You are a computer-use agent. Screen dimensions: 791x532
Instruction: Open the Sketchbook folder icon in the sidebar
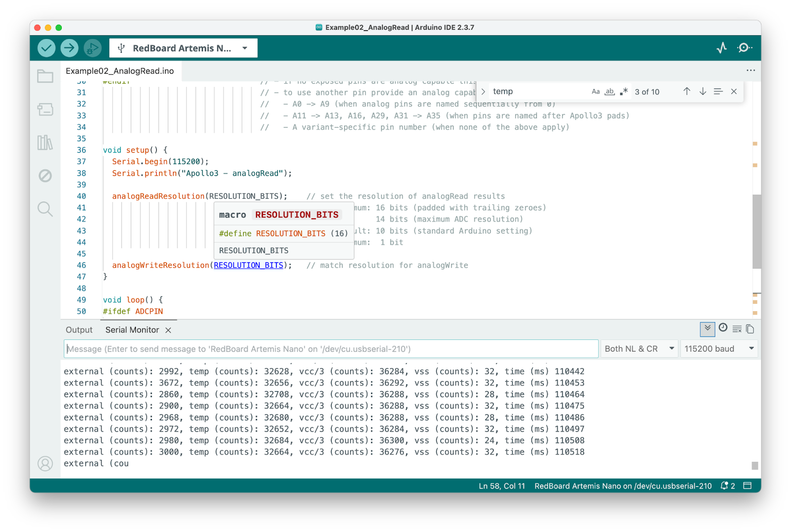[45, 76]
